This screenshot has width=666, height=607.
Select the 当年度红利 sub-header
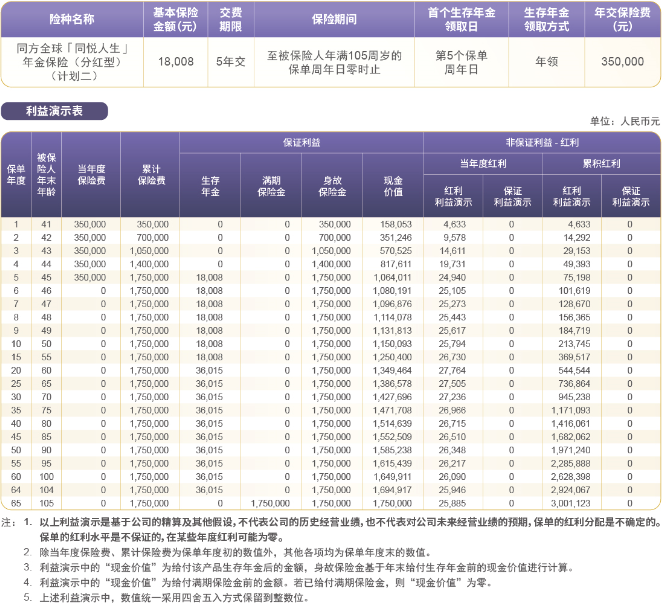click(483, 162)
